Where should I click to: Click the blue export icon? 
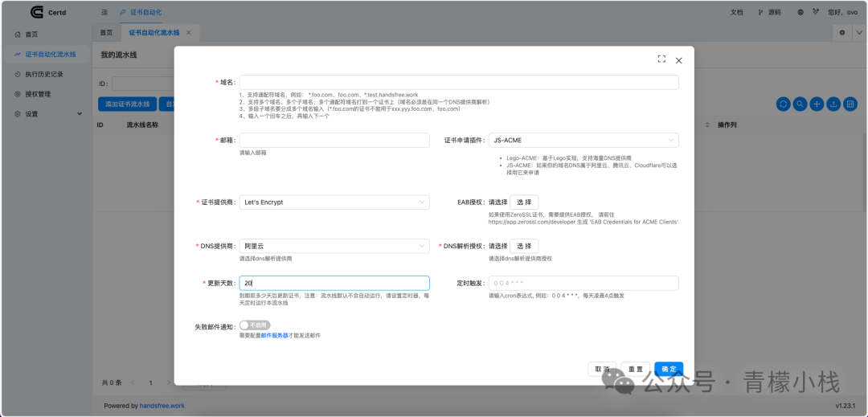(x=833, y=104)
